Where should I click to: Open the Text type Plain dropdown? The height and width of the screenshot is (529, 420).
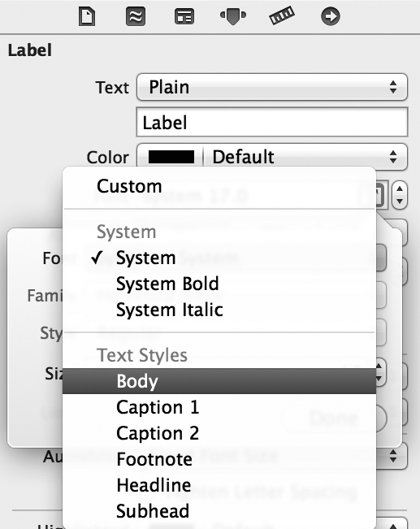coord(272,87)
